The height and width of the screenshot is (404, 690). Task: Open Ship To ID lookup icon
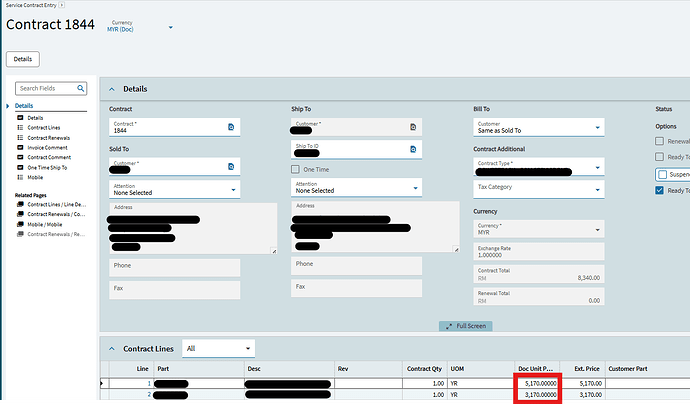click(x=413, y=150)
